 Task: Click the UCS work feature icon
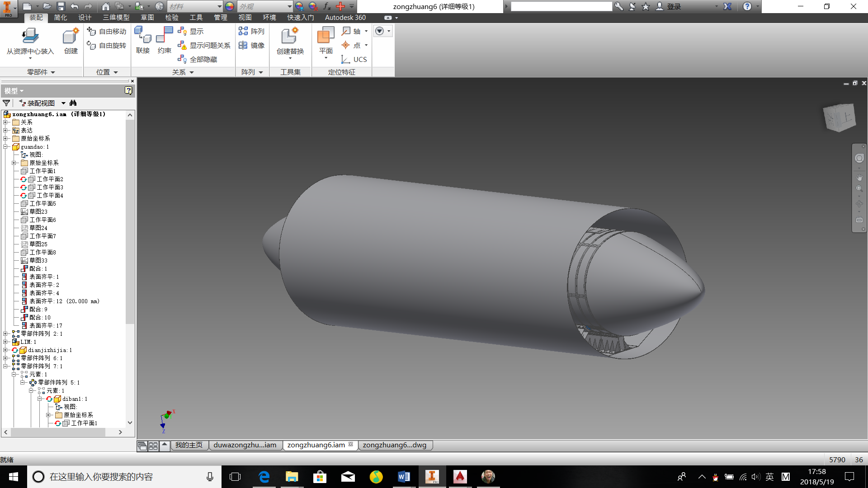(354, 59)
